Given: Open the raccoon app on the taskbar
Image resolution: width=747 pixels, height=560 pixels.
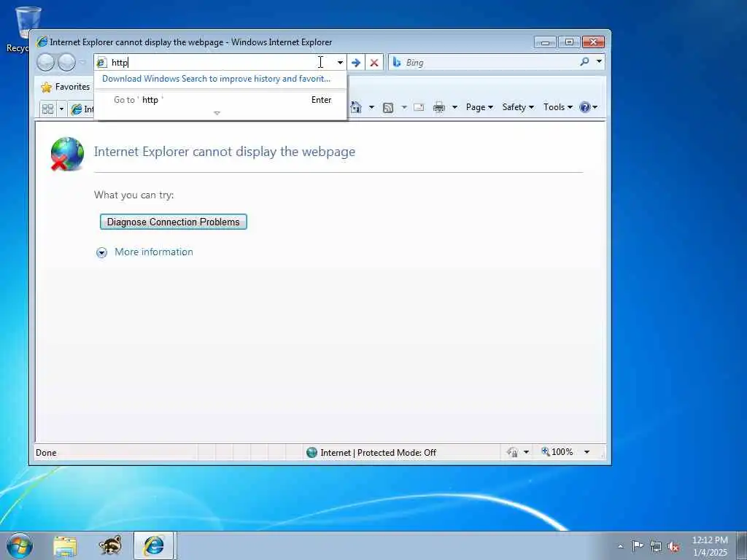Looking at the screenshot, I should (110, 545).
